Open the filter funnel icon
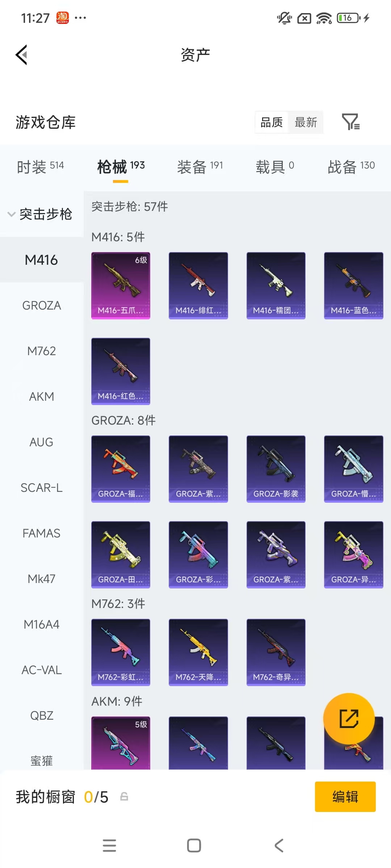 (351, 122)
